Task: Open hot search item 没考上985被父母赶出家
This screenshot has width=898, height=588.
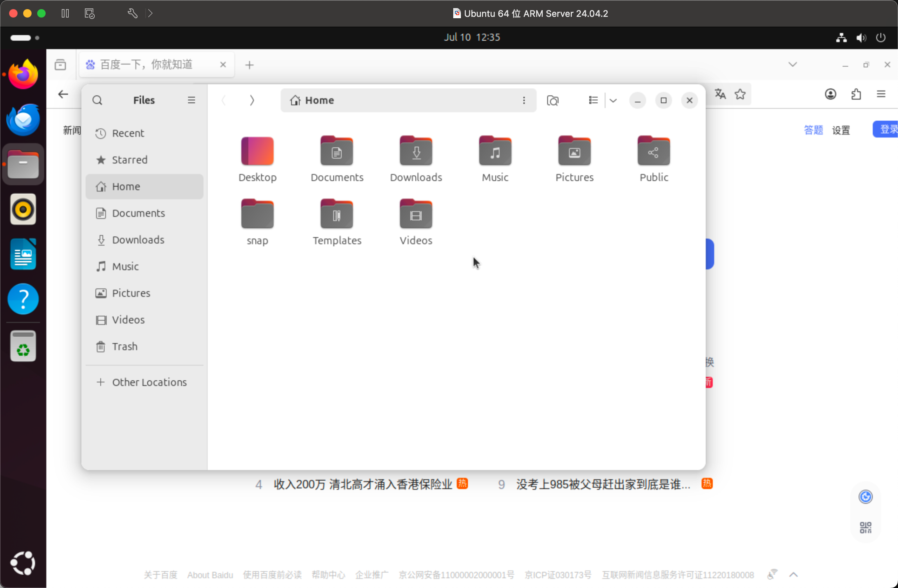Action: [603, 484]
